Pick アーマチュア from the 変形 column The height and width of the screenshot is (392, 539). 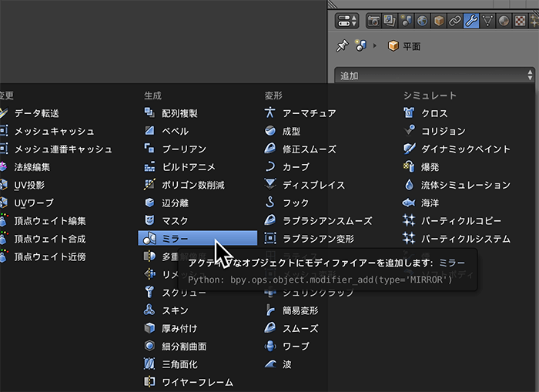[308, 113]
